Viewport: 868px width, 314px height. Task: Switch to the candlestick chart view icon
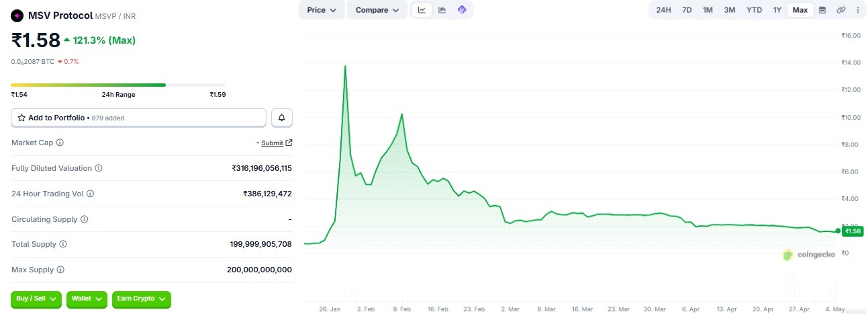point(442,10)
